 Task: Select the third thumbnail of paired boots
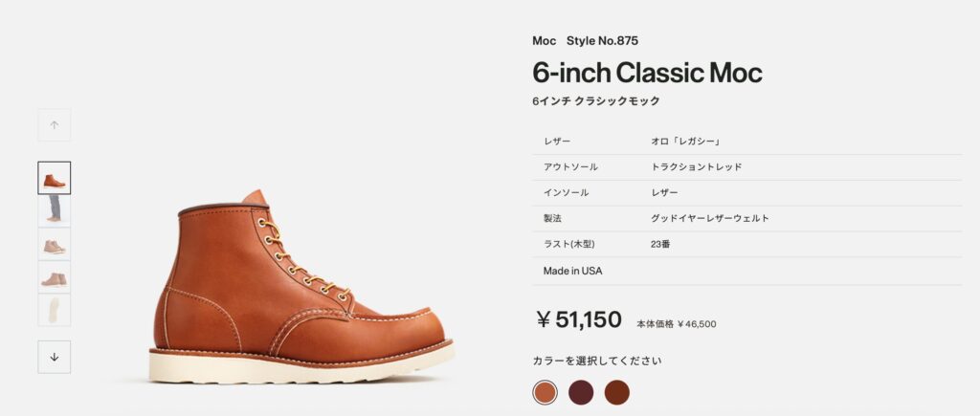[x=55, y=244]
